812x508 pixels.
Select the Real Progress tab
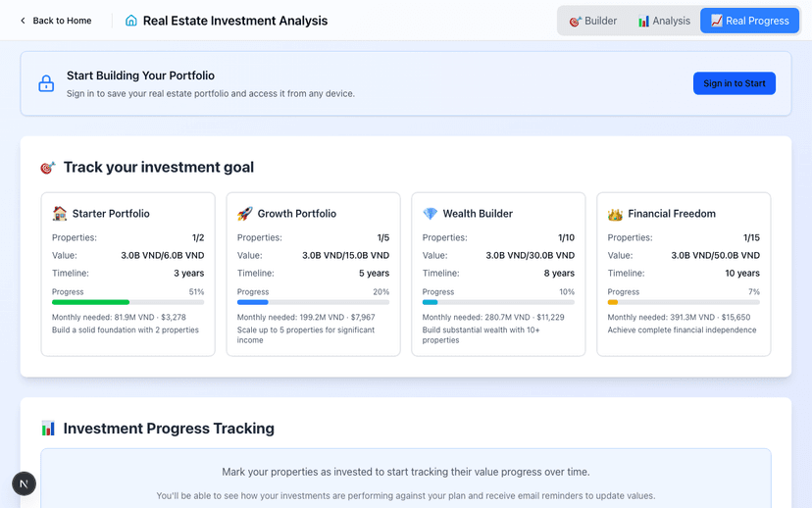749,21
